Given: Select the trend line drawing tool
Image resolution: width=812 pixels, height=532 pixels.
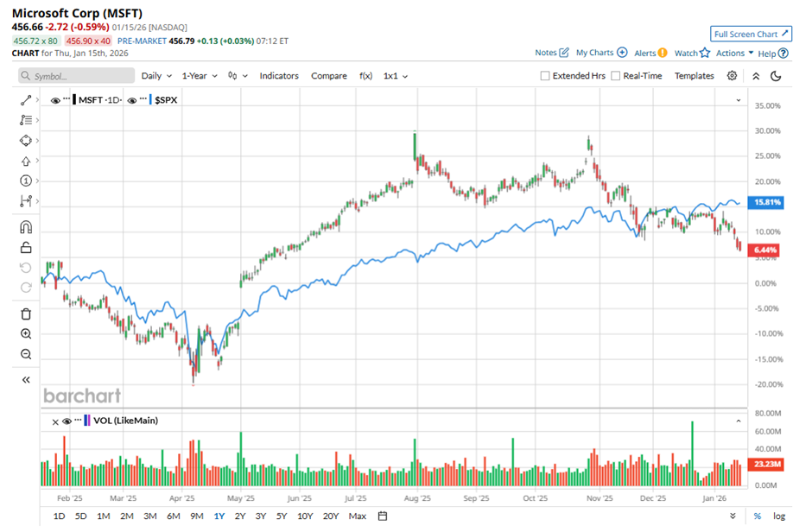Looking at the screenshot, I should tap(25, 100).
